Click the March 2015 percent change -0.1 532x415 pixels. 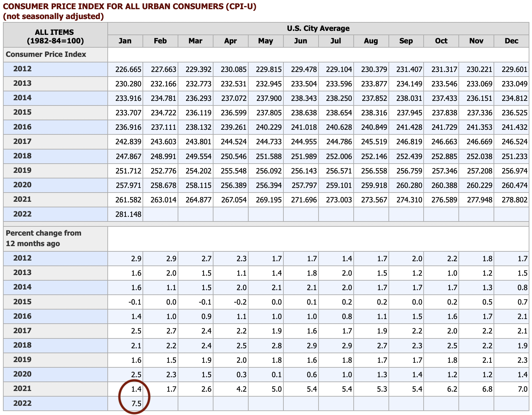click(x=205, y=302)
